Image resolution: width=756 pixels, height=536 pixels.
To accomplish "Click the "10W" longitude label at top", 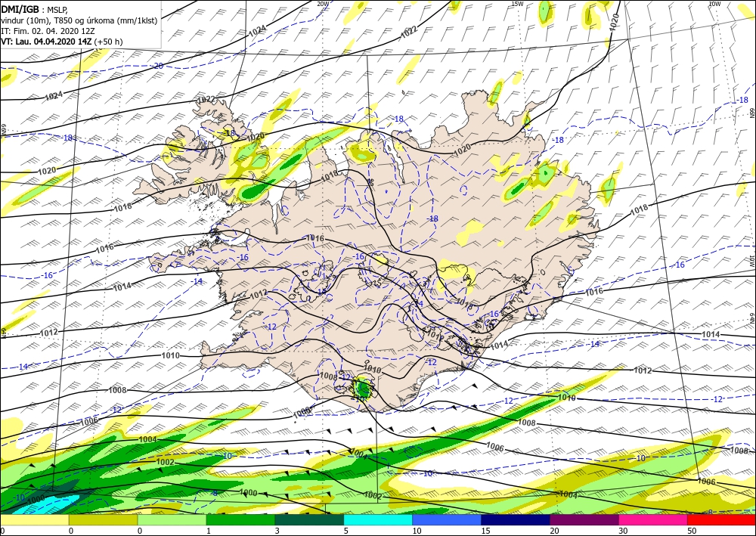I will tap(714, 4).
